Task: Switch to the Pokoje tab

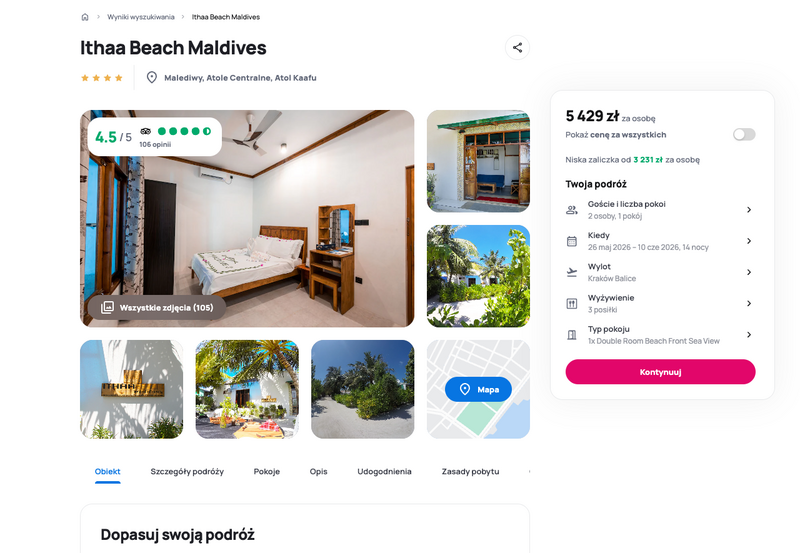Action: [267, 471]
